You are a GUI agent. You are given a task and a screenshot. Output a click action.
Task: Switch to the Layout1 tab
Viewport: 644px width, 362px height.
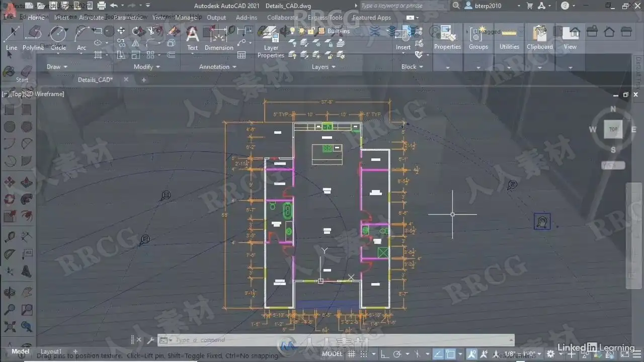(51, 351)
